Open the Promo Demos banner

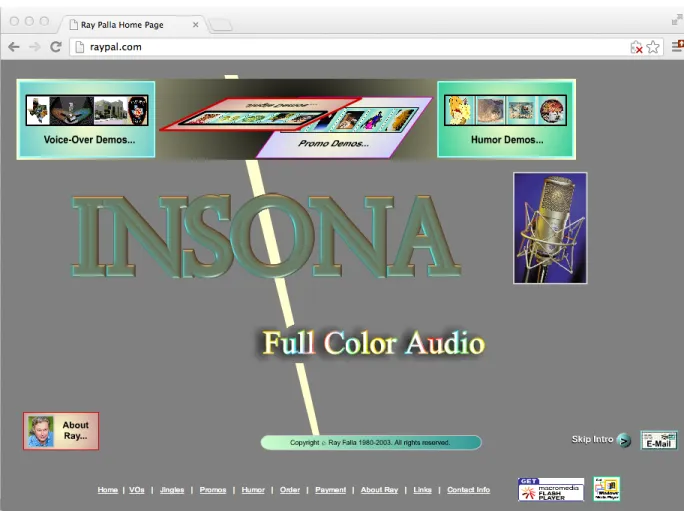point(344,127)
